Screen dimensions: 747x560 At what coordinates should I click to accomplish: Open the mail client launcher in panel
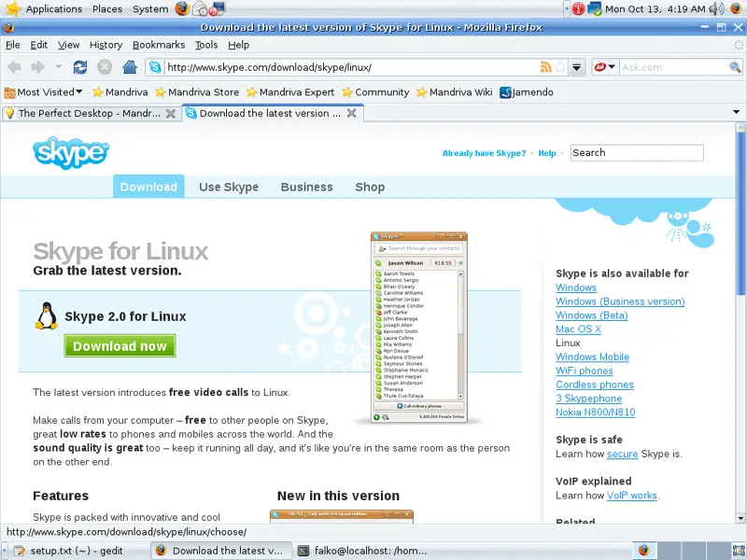[x=200, y=8]
